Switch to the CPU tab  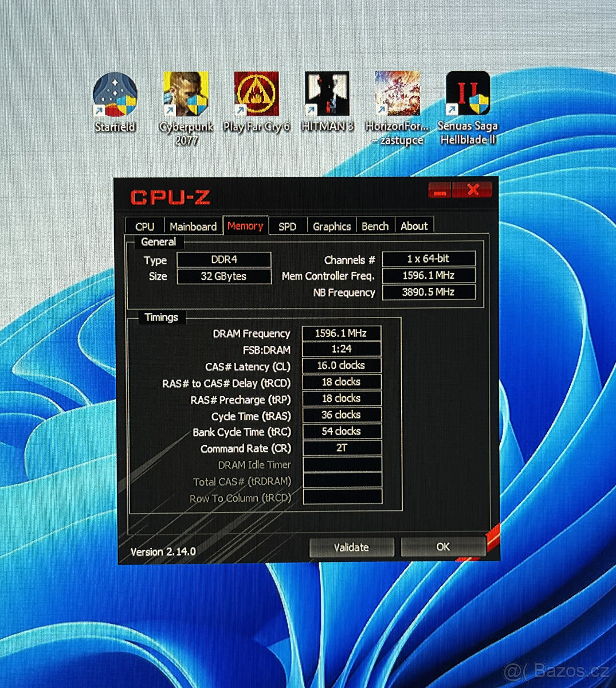point(144,226)
